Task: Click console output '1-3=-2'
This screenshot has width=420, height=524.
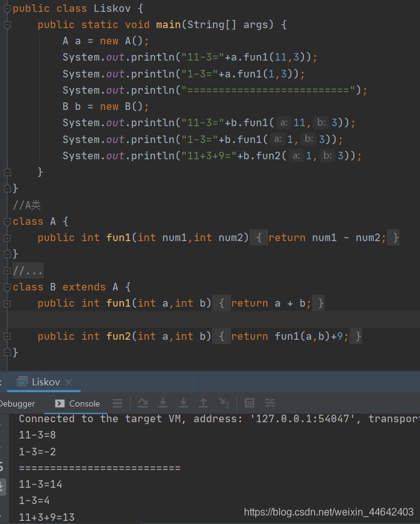Action: tap(37, 452)
